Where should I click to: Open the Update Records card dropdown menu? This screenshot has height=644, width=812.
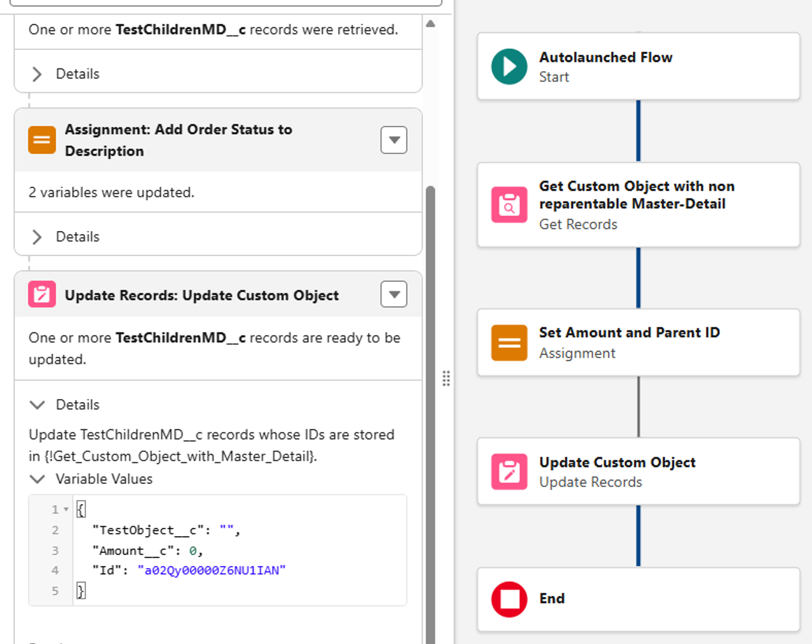[x=394, y=294]
